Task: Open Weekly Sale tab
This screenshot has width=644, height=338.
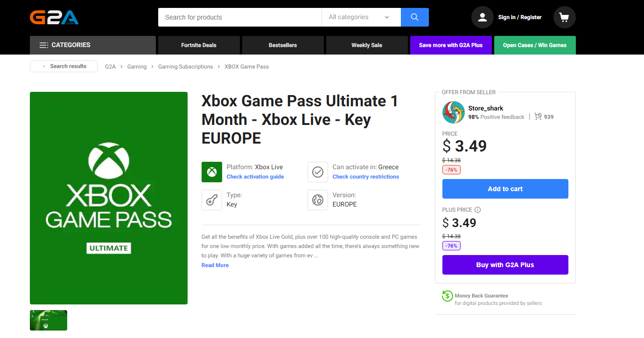Action: tap(367, 45)
